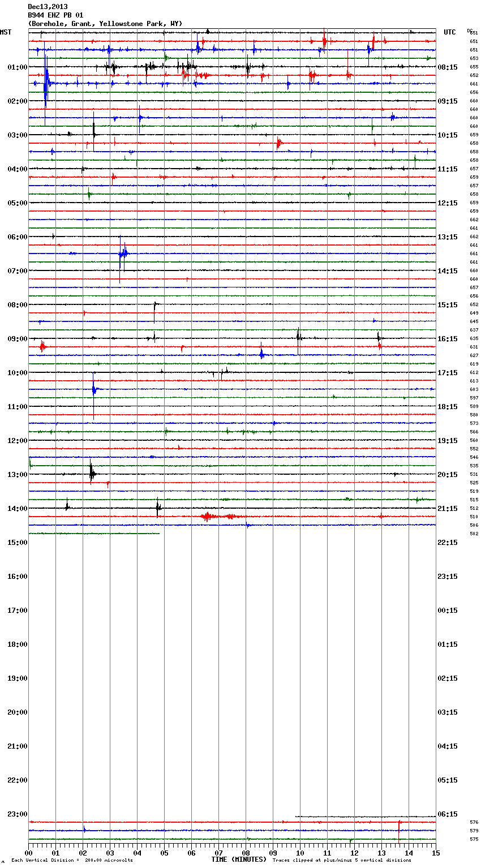Image resolution: width=481 pixels, height=868 pixels.
Task: Click the 13:15 UTC time label
Action: pos(448,237)
